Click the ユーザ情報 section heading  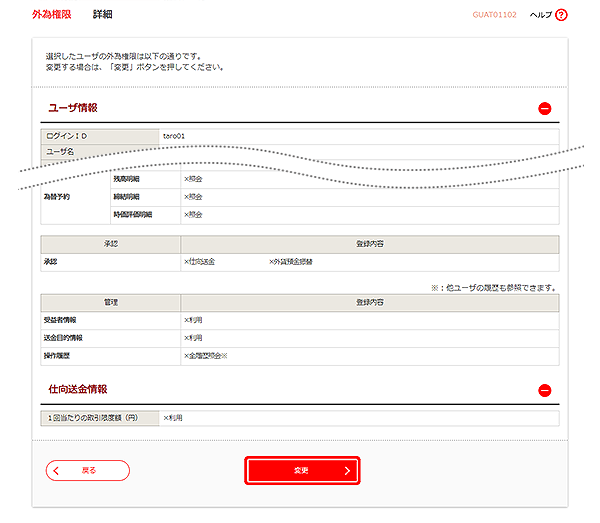pos(73,108)
